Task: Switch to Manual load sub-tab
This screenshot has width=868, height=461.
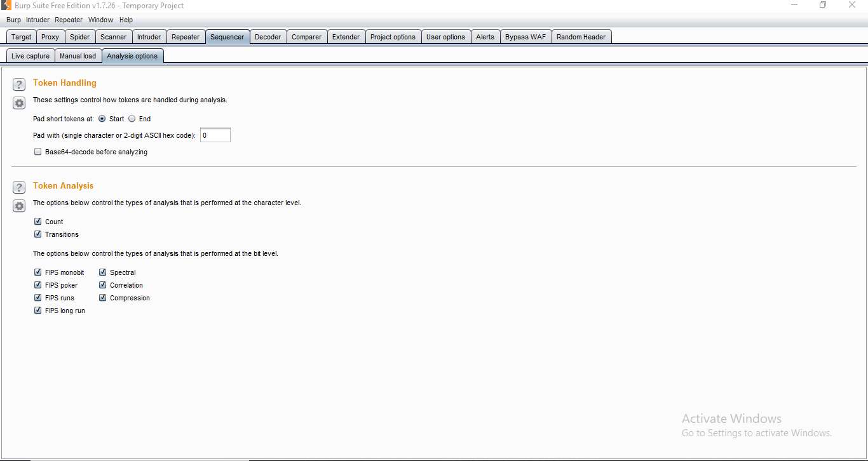Action: [x=78, y=56]
